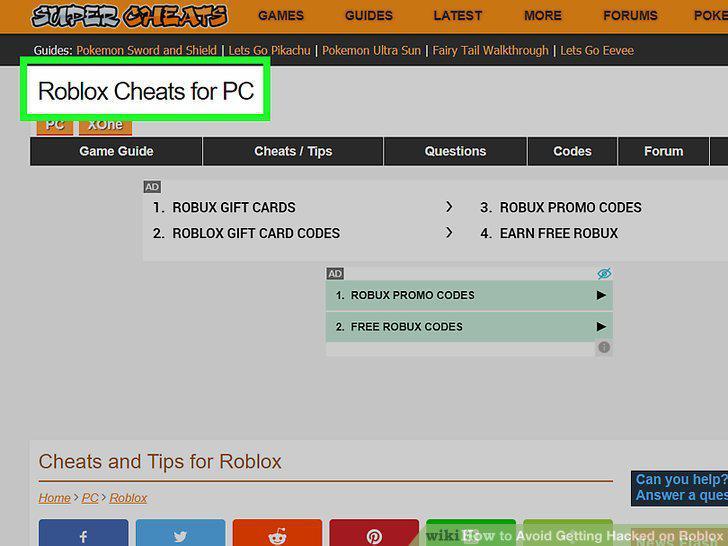The height and width of the screenshot is (546, 728).
Task: Share on Reddit
Action: pyautogui.click(x=277, y=533)
